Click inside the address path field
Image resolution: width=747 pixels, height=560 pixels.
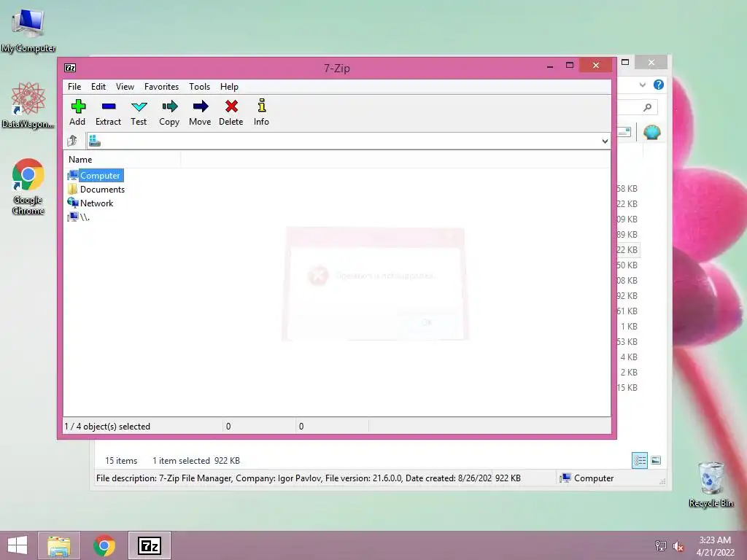coord(348,141)
